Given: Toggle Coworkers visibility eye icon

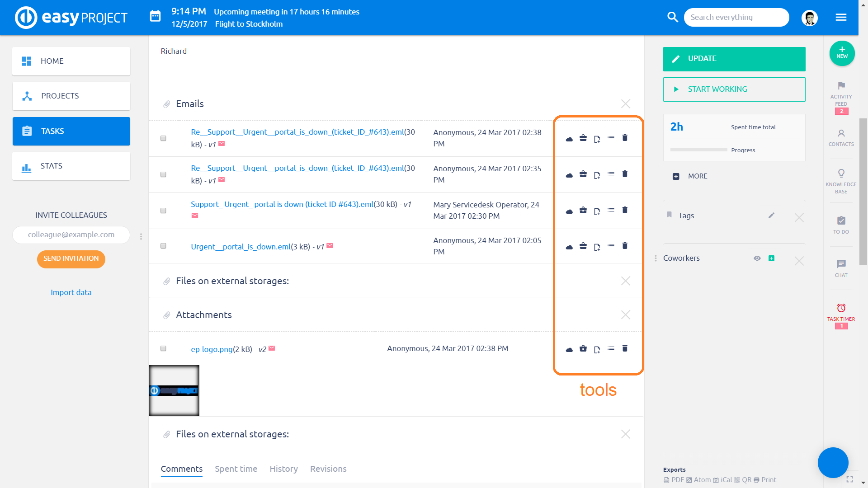Looking at the screenshot, I should coord(757,258).
